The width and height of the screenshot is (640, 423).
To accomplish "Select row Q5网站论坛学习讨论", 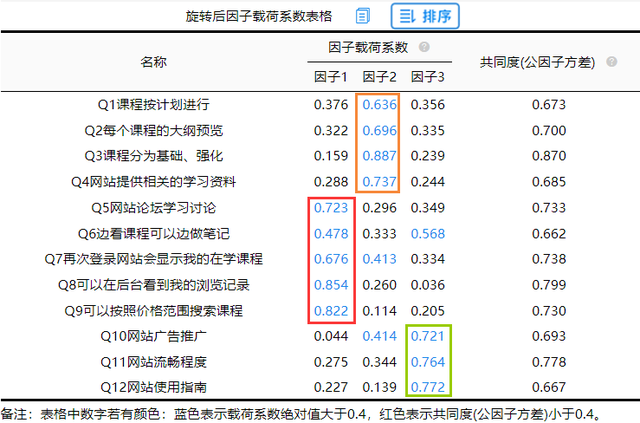I will click(x=320, y=208).
